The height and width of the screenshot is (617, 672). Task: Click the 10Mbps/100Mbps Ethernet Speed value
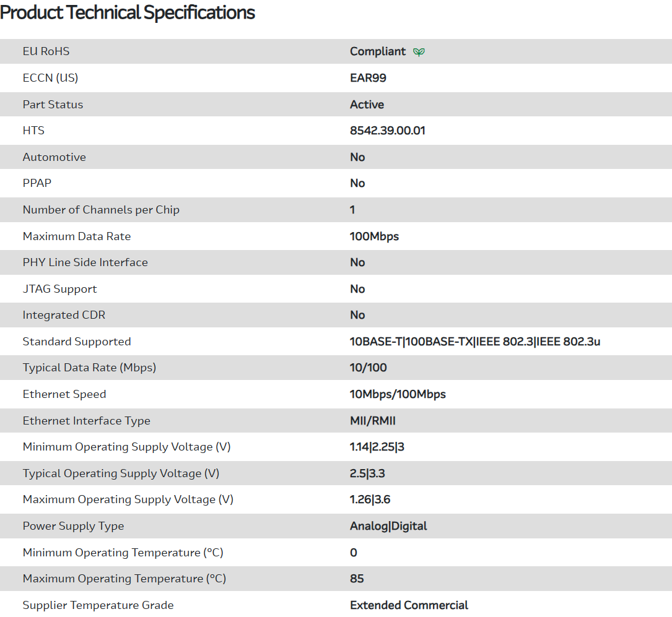tap(398, 394)
